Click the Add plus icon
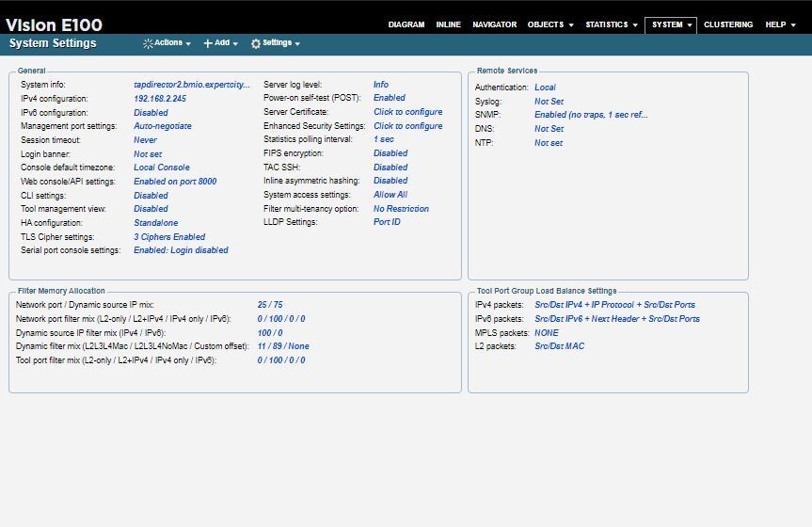 coord(208,43)
